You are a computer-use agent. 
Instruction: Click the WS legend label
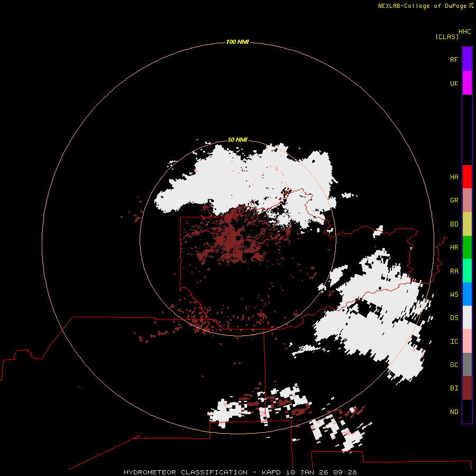pyautogui.click(x=454, y=295)
